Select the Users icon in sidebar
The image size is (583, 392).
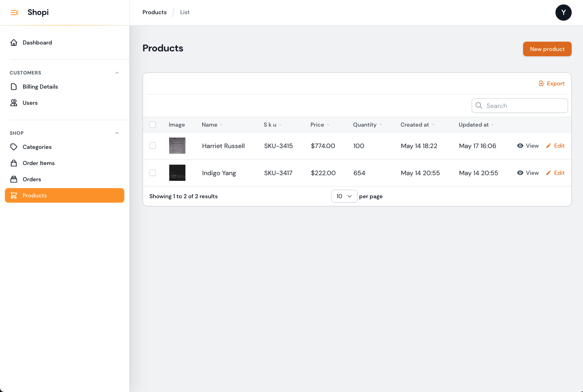[x=14, y=102]
